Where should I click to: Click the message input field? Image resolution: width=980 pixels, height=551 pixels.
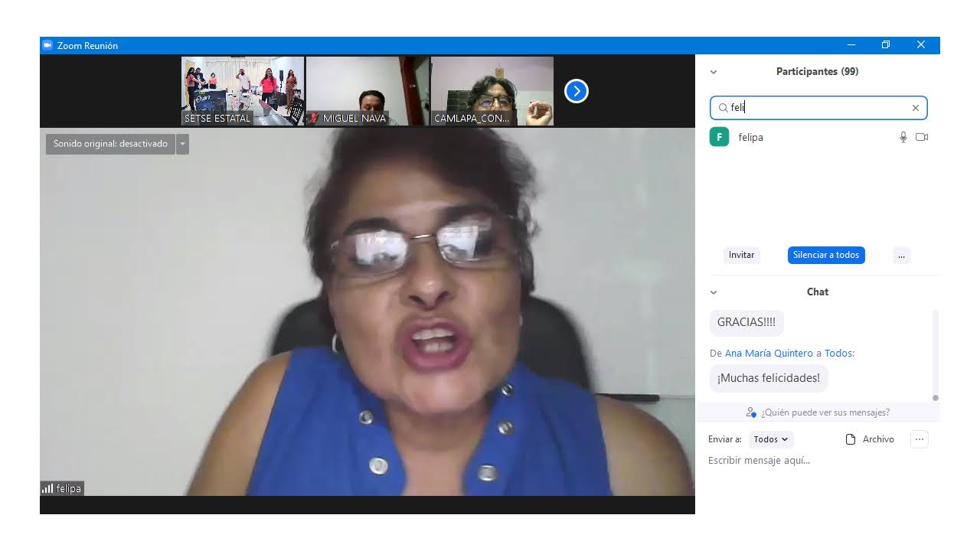click(818, 461)
